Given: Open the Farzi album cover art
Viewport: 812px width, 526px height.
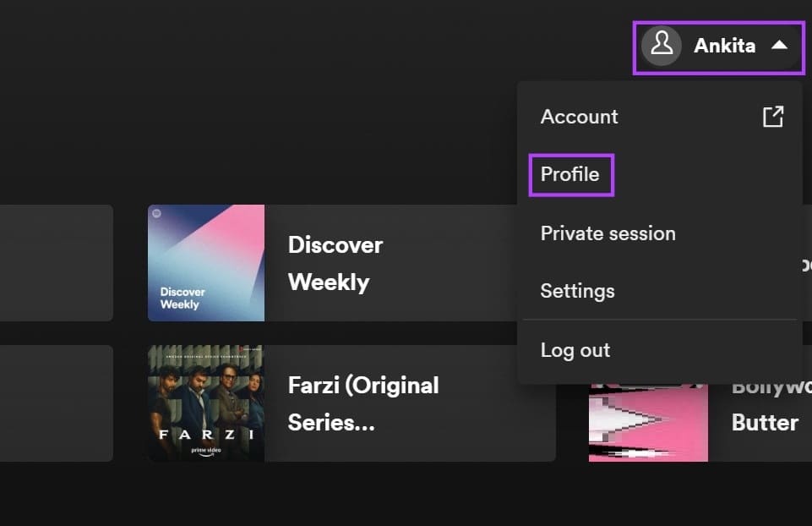Looking at the screenshot, I should click(x=206, y=403).
